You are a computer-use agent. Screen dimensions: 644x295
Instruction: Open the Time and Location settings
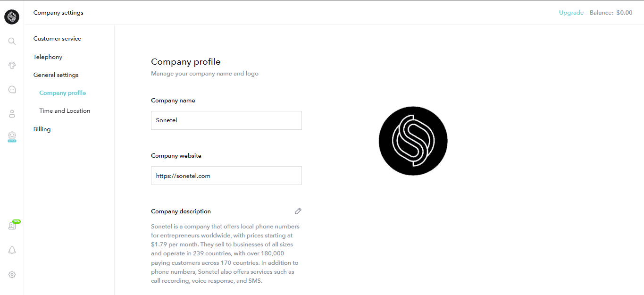pyautogui.click(x=65, y=111)
